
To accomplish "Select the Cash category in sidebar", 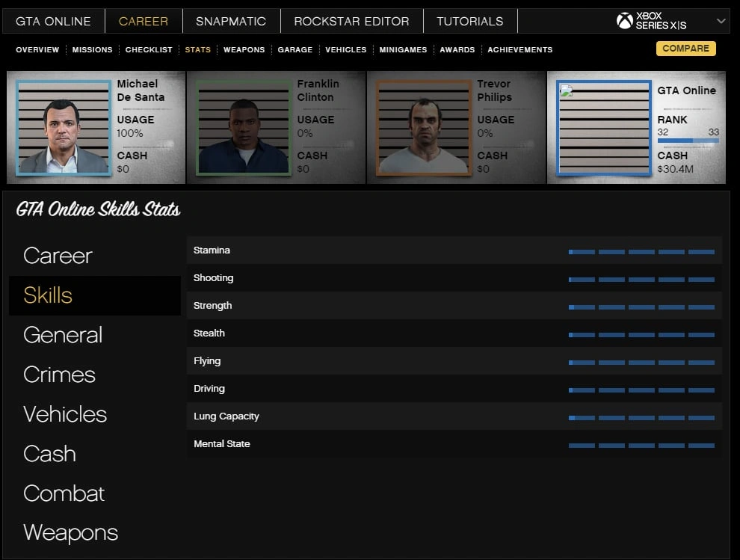I will click(x=49, y=454).
